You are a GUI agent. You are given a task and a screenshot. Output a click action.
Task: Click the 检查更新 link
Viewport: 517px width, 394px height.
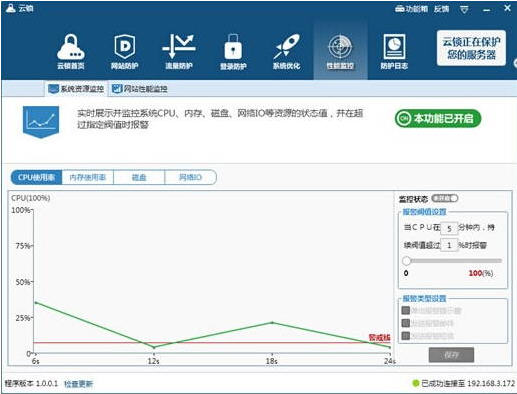click(78, 384)
